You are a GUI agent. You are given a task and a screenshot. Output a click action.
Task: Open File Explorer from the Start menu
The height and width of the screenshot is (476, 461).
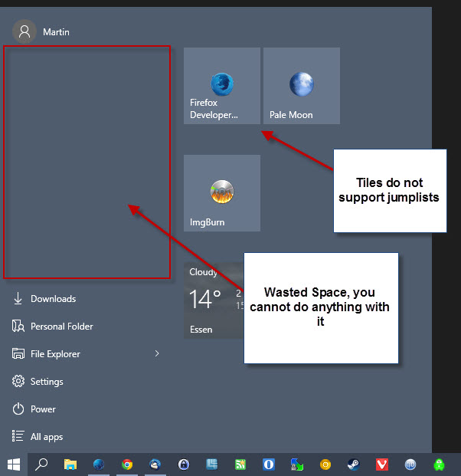pos(46,354)
